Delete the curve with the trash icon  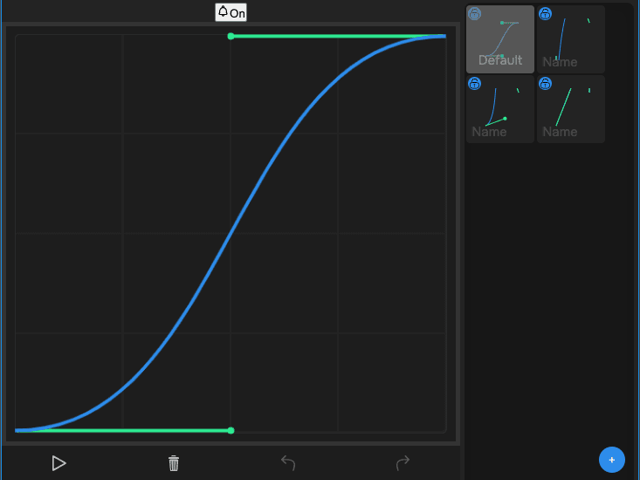(174, 463)
